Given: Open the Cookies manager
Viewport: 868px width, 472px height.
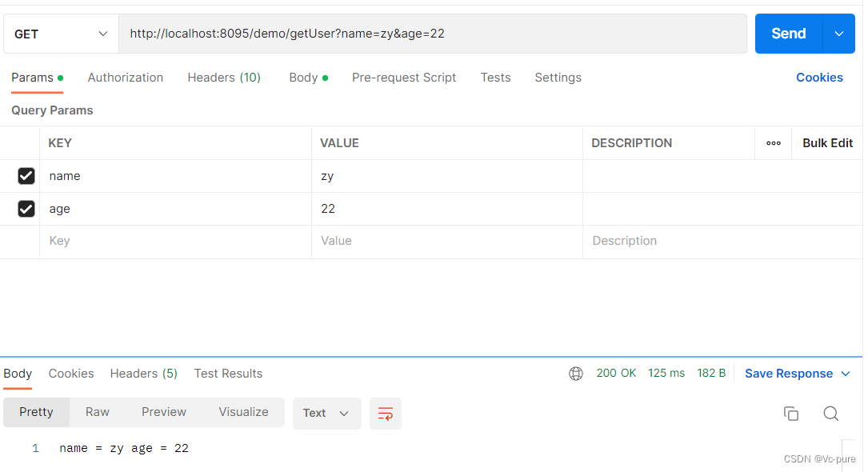Looking at the screenshot, I should point(819,78).
